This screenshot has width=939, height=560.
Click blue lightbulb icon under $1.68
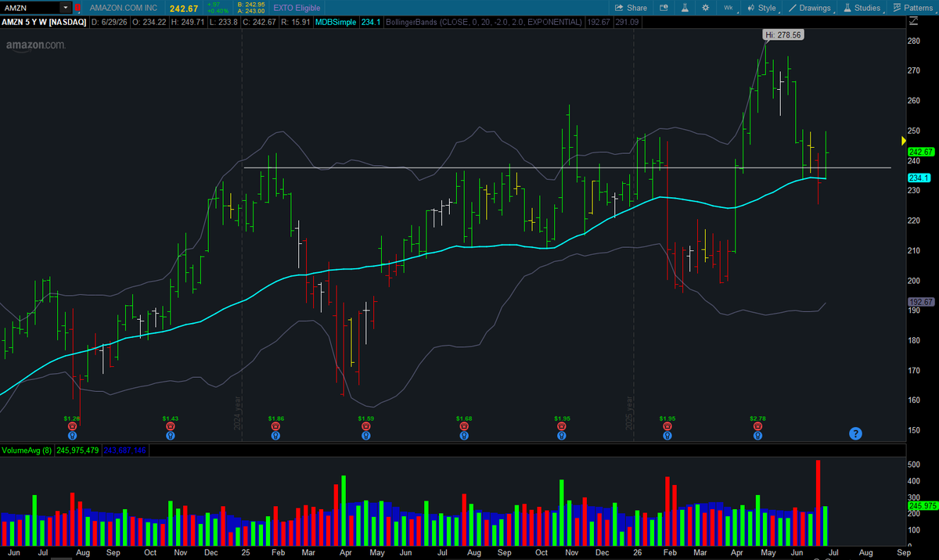[x=464, y=436]
